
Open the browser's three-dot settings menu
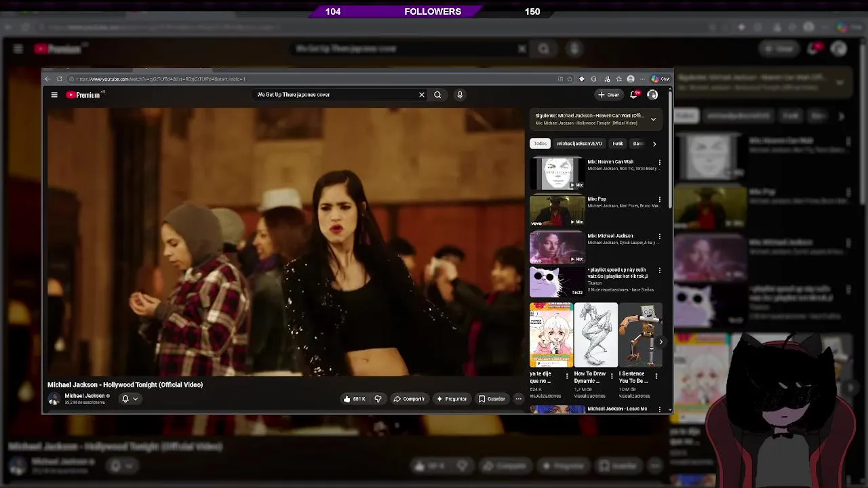[x=642, y=79]
